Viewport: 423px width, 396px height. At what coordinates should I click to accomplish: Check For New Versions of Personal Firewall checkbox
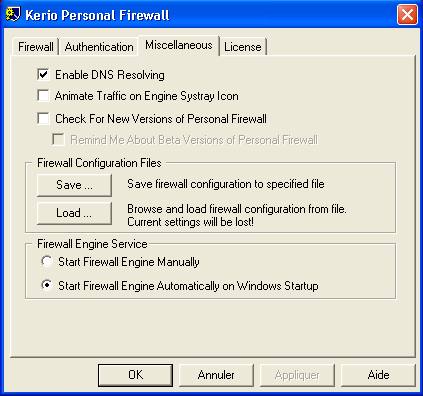click(x=43, y=118)
